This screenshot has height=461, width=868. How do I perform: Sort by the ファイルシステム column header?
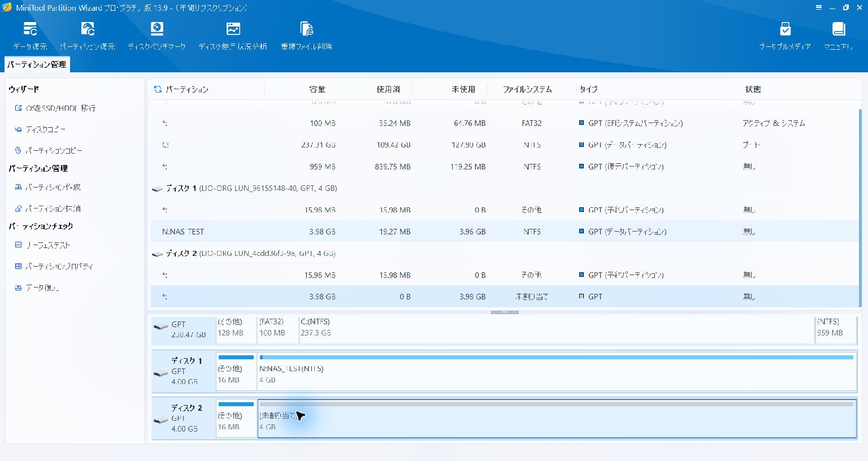[x=527, y=89]
